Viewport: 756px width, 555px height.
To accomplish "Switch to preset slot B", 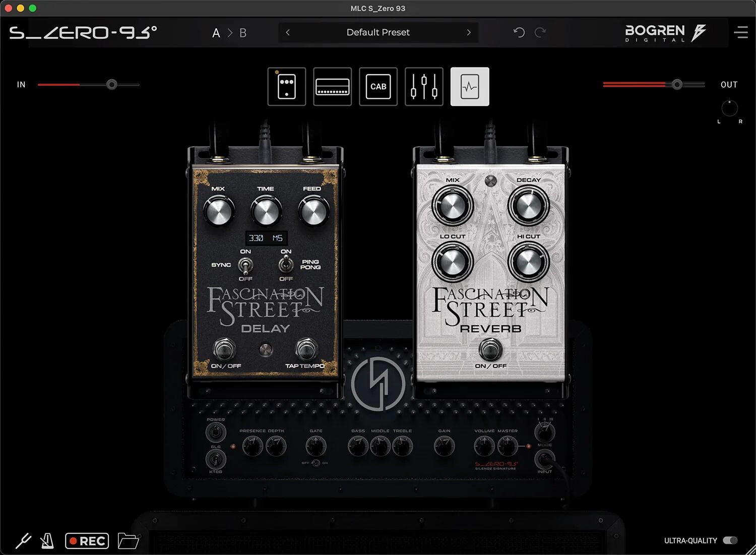I will [242, 32].
